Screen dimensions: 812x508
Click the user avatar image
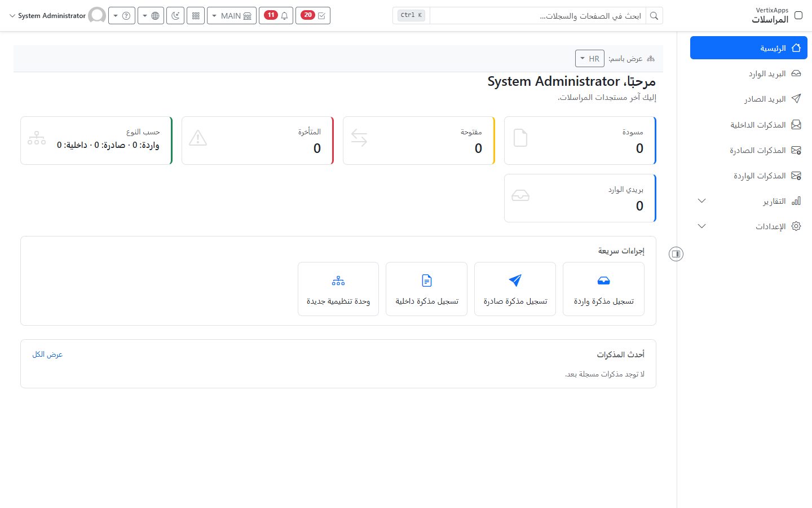(x=97, y=16)
